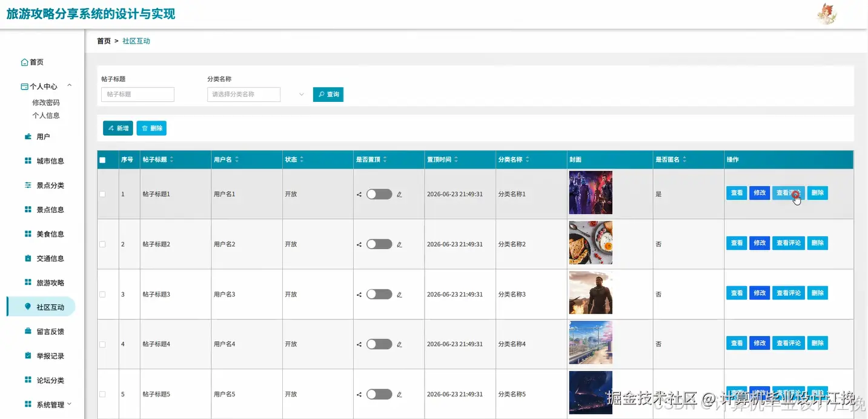This screenshot has width=868, height=419.
Task: Click the share icon in row 帖子标题1
Action: 359,194
